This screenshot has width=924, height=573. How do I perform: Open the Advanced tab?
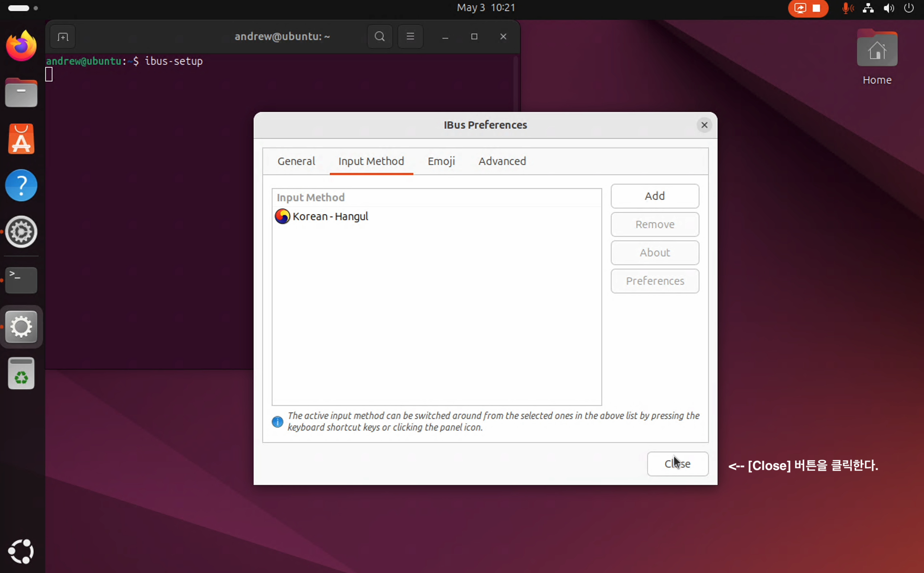(502, 162)
